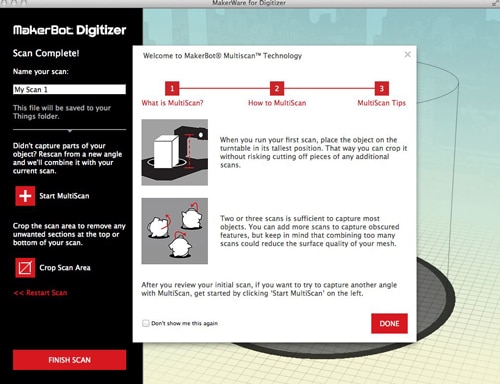Click the Start MultiScan label

click(64, 196)
